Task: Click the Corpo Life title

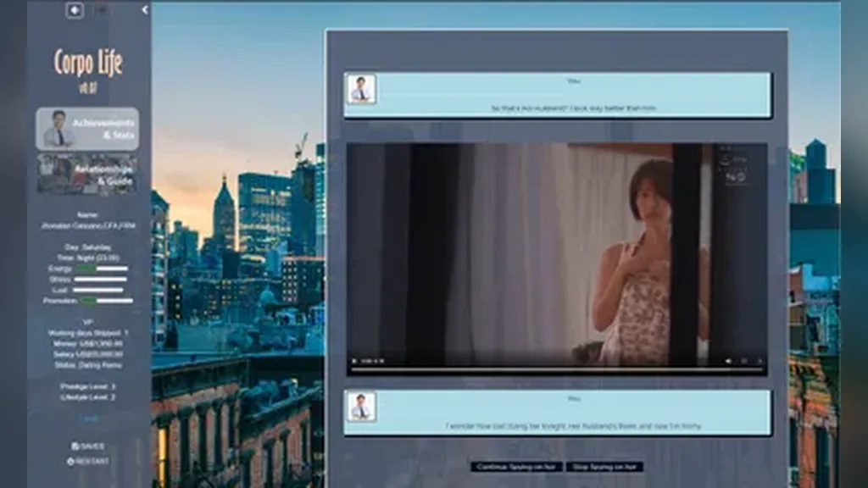Action: 88,63
